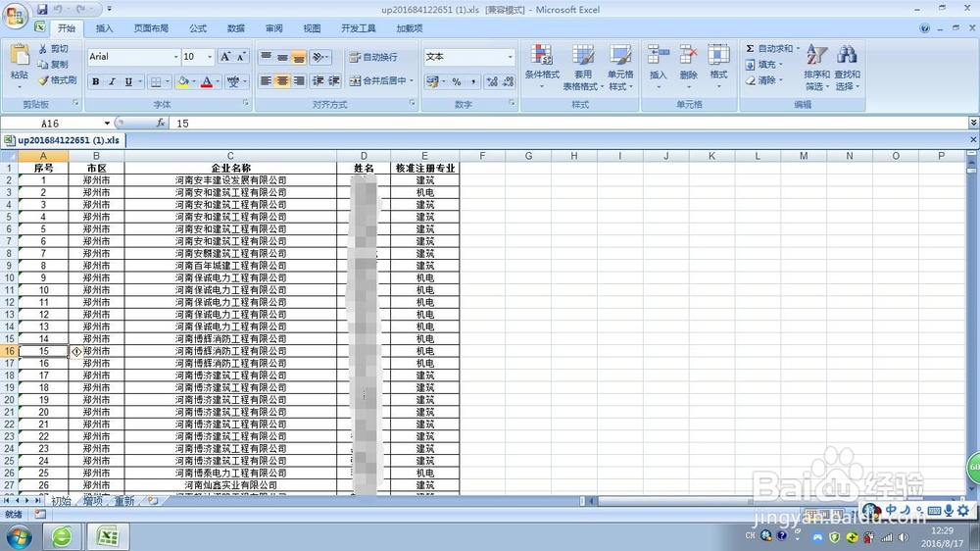Open the Excel taskbar icon
Image resolution: width=980 pixels, height=551 pixels.
point(108,536)
